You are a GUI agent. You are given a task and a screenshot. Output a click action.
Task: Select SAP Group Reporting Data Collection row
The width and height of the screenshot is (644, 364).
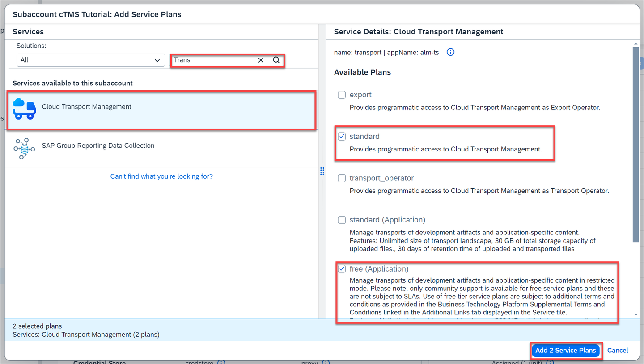pyautogui.click(x=161, y=149)
